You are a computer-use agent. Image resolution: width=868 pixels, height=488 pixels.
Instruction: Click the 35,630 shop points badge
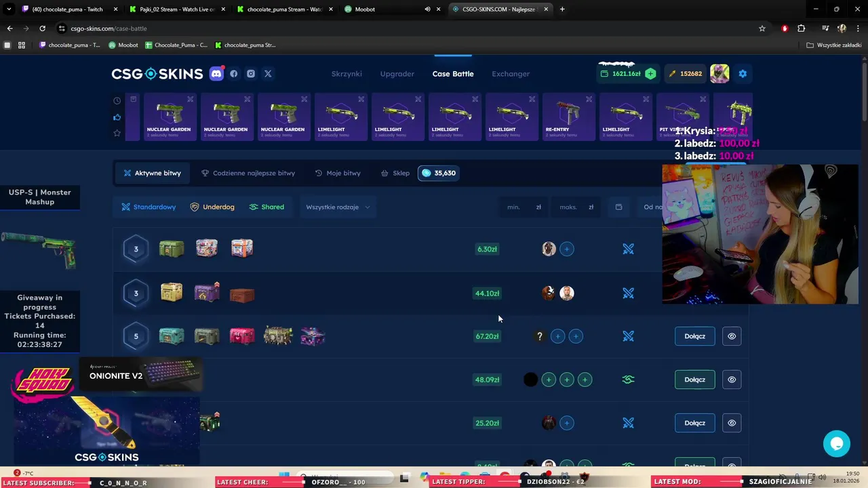click(438, 173)
